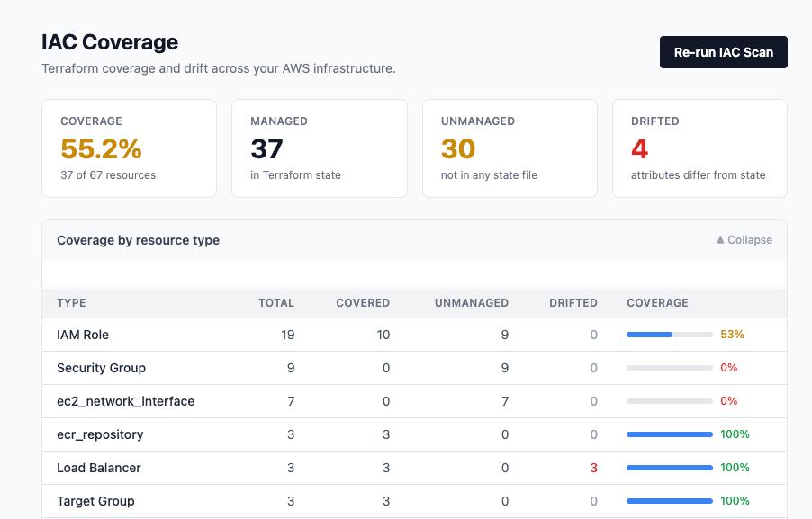Image resolution: width=812 pixels, height=519 pixels.
Task: Select the ec2_network_interface row name
Action: coord(126,401)
